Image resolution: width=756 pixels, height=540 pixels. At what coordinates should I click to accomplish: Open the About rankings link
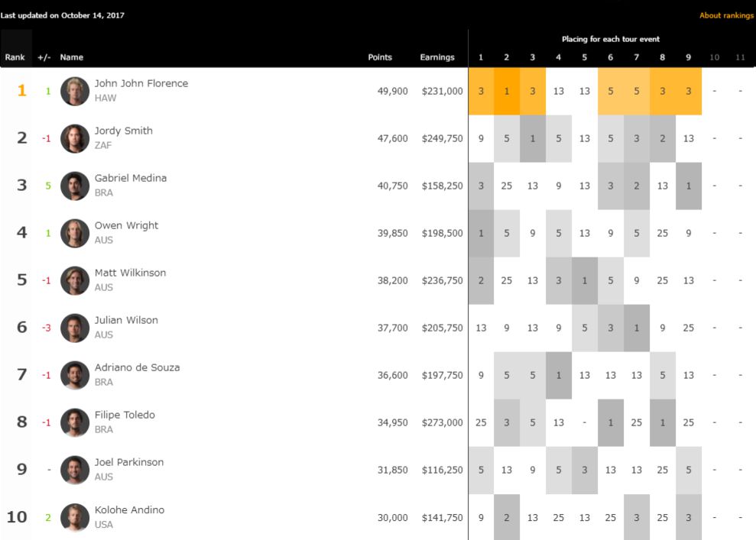pos(726,15)
